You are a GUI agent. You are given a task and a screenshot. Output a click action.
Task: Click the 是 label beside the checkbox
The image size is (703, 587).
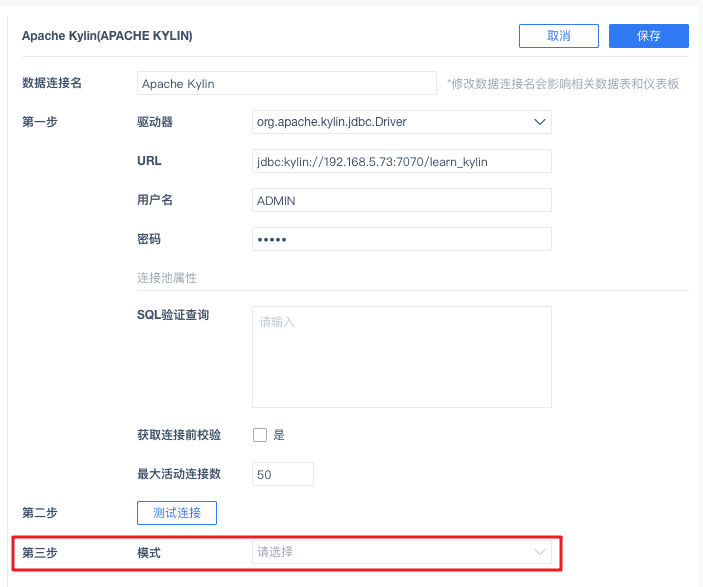279,435
